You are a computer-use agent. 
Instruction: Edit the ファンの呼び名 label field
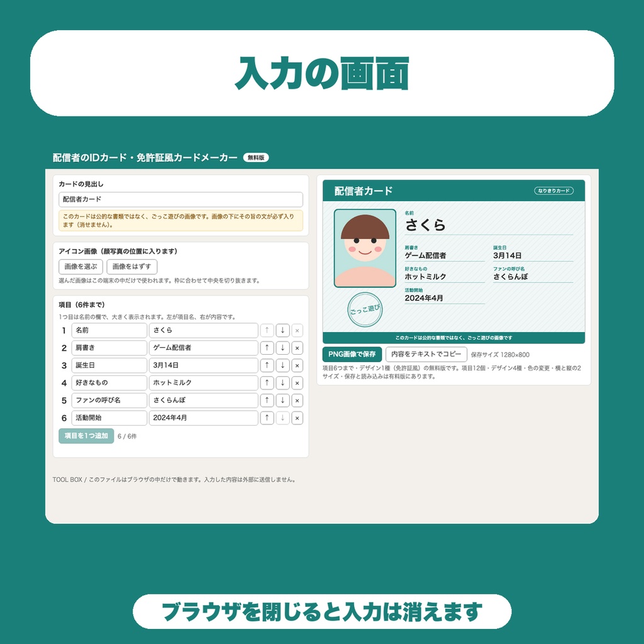tap(109, 401)
